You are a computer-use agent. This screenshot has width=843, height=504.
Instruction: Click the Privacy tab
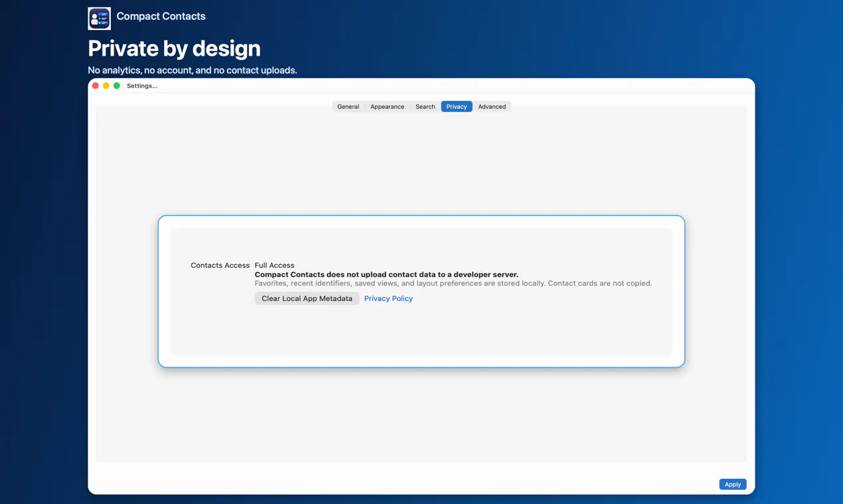(457, 107)
